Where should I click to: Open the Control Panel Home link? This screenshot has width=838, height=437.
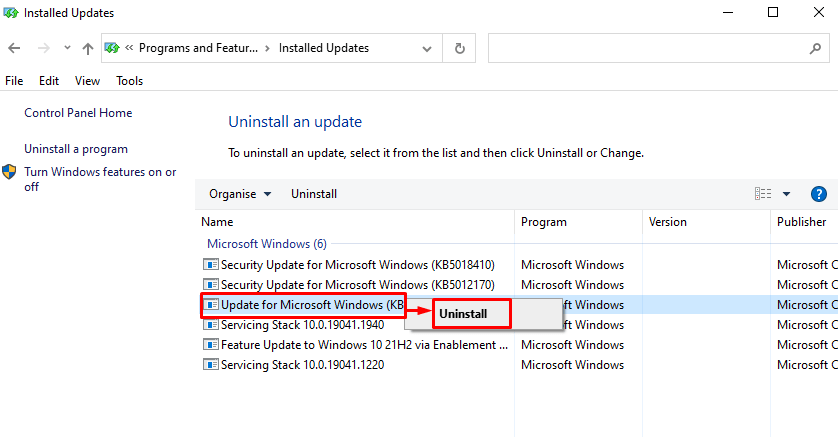[x=78, y=113]
